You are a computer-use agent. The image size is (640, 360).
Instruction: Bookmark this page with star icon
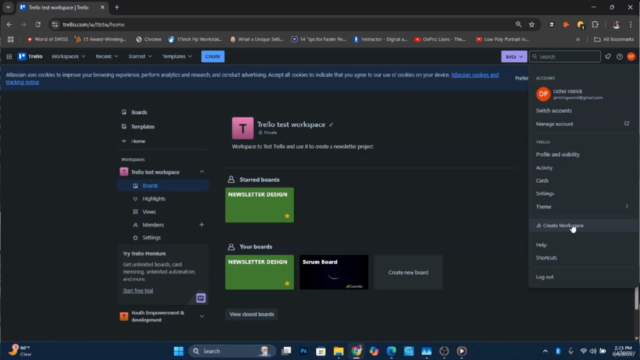(531, 24)
